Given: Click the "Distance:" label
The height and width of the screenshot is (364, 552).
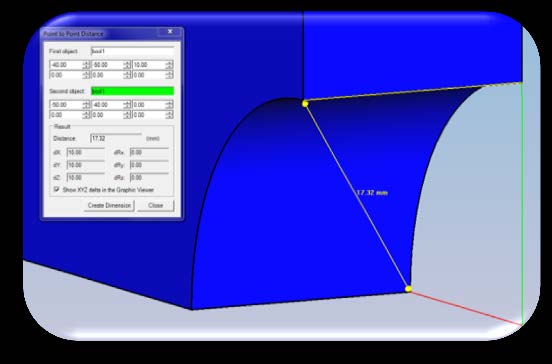Looking at the screenshot, I should pyautogui.click(x=64, y=138).
